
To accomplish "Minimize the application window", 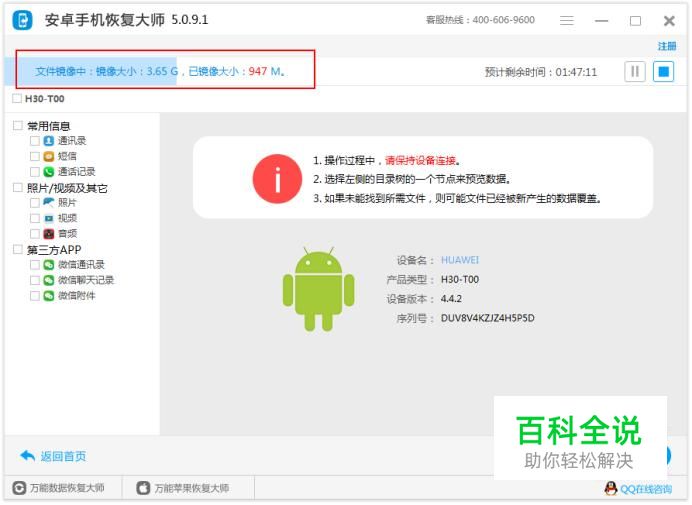I will (602, 20).
